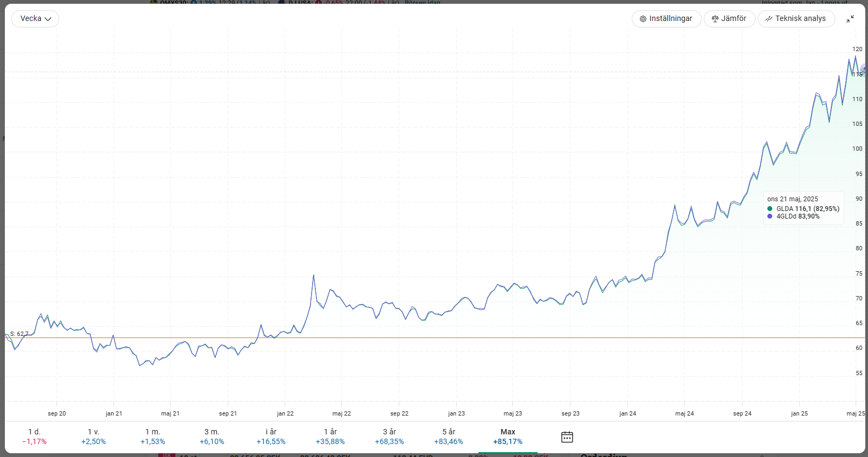
Task: Open Teknisk analys view
Action: pyautogui.click(x=796, y=19)
